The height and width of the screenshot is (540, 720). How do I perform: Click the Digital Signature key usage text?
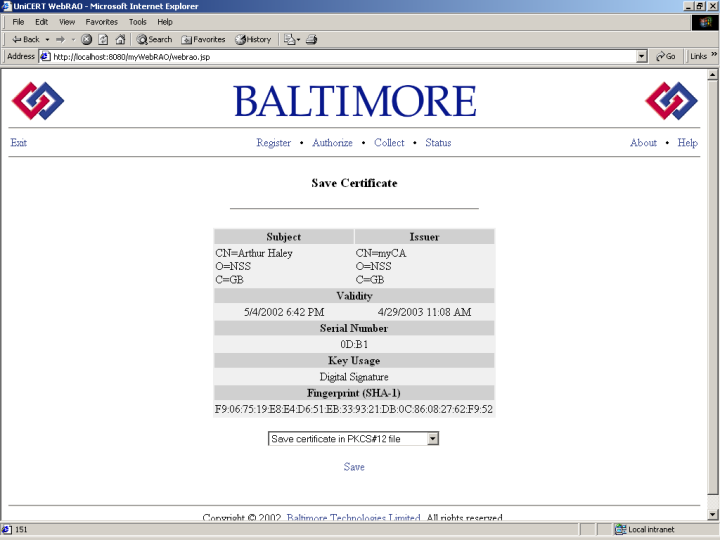tap(354, 377)
